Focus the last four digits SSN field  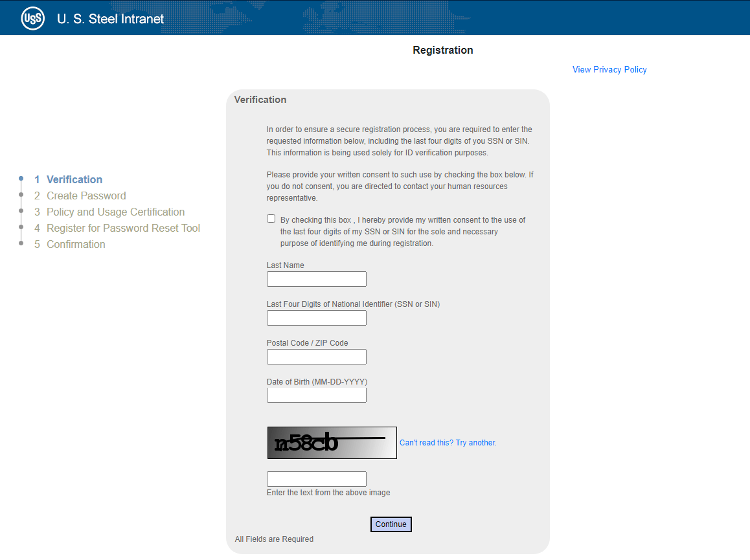(x=317, y=318)
